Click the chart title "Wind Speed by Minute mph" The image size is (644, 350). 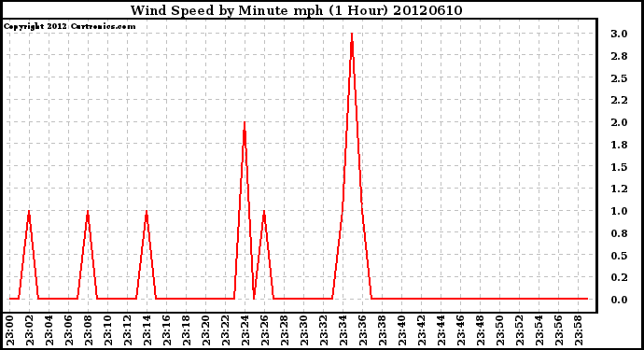(x=227, y=10)
